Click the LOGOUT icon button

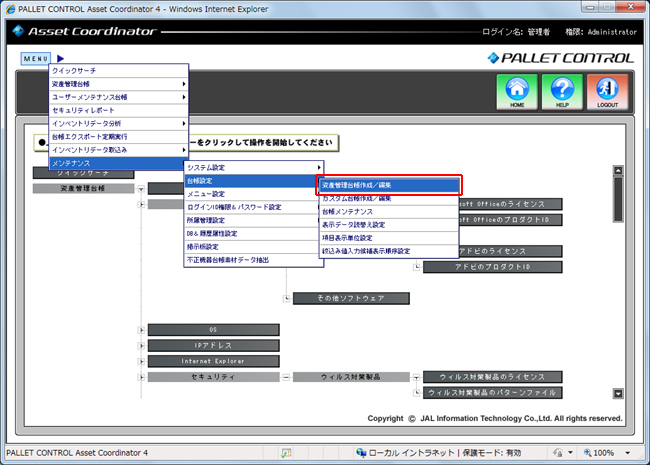[607, 92]
